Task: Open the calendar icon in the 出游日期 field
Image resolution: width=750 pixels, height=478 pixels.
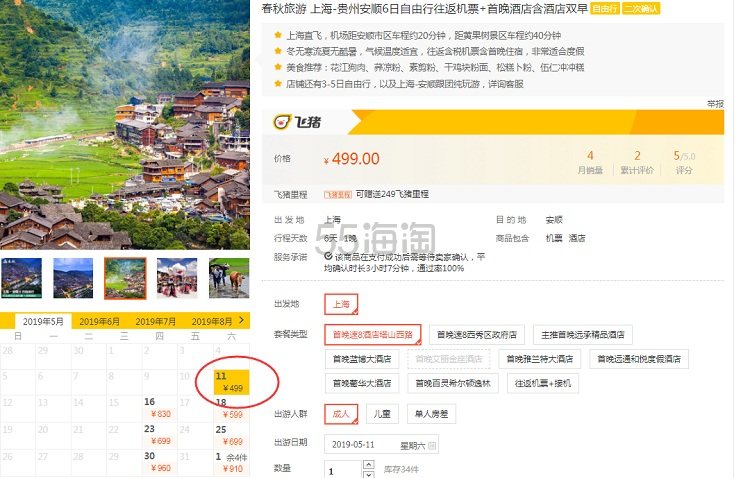Action: pos(432,445)
